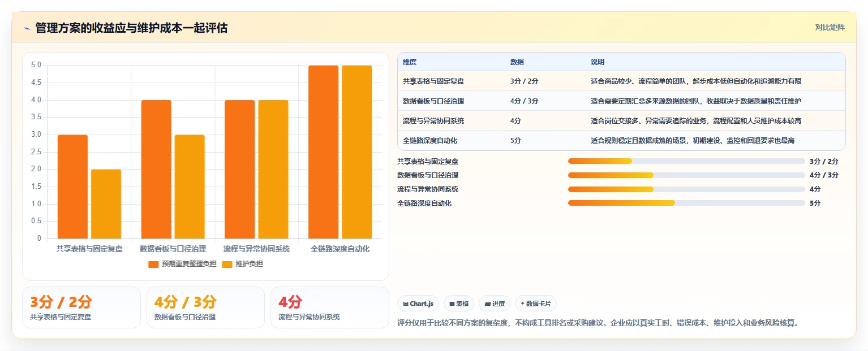Image resolution: width=868 pixels, height=351 pixels.
Task: Select the 进度 chip
Action: [495, 304]
